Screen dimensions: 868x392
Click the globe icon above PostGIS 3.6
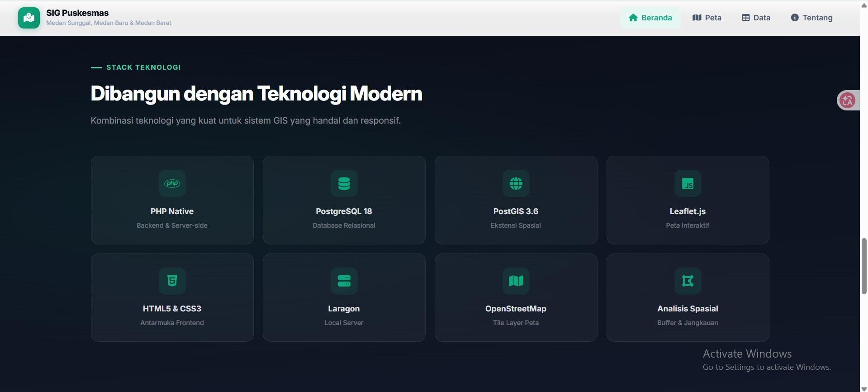[x=516, y=183]
